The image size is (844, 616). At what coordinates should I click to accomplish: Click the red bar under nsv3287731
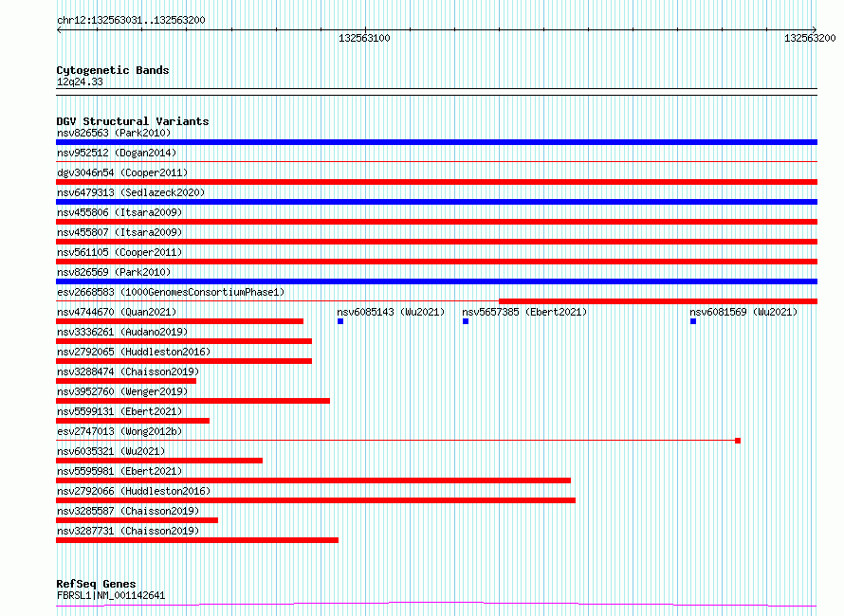click(197, 540)
